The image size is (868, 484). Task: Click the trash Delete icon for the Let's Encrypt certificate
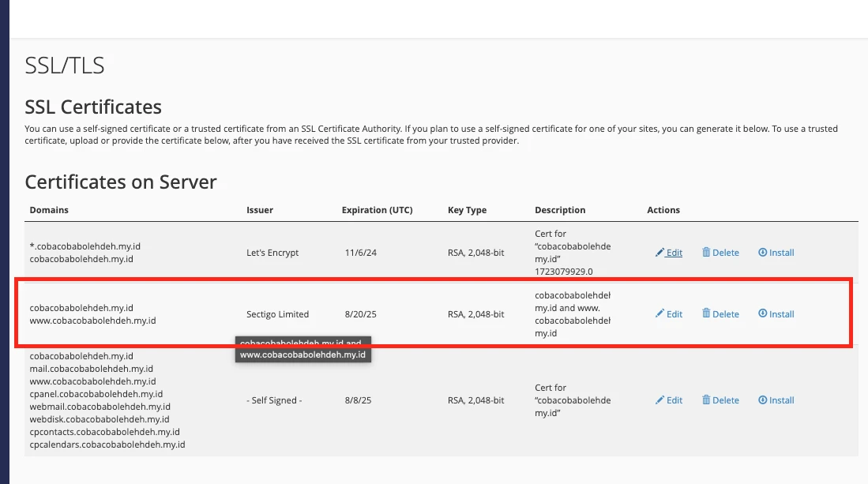pos(705,253)
